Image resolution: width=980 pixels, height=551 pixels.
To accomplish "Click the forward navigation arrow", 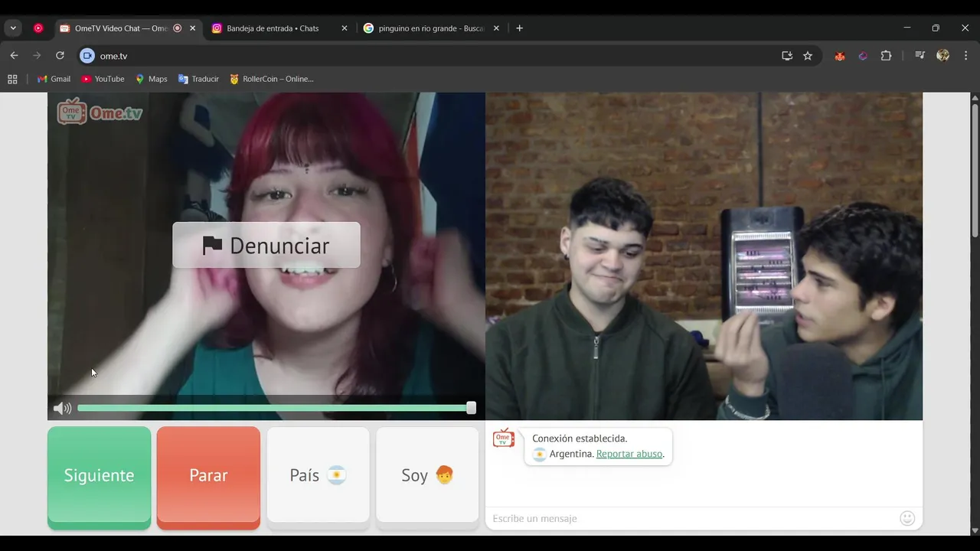I will (x=37, y=56).
